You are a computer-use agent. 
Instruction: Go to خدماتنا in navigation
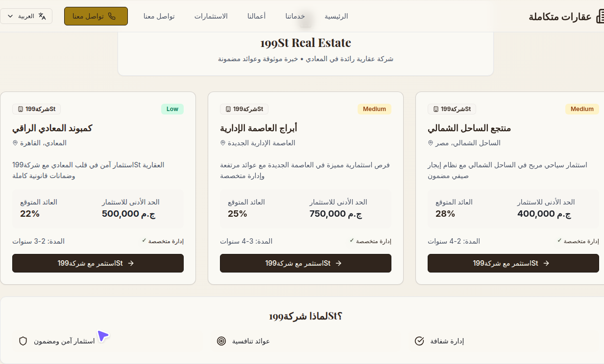[x=295, y=16]
